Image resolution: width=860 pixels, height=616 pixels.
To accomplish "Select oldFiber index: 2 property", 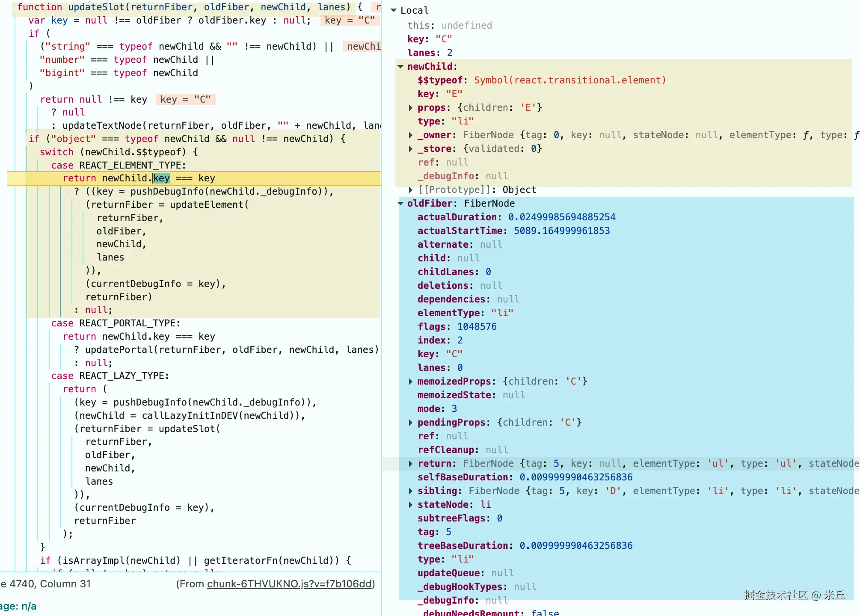I will [x=440, y=341].
